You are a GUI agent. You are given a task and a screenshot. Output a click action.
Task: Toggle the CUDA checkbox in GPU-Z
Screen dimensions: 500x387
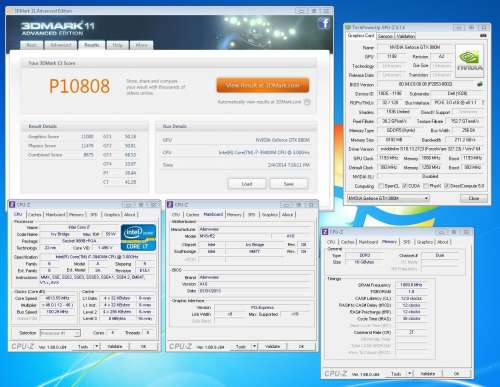405,186
